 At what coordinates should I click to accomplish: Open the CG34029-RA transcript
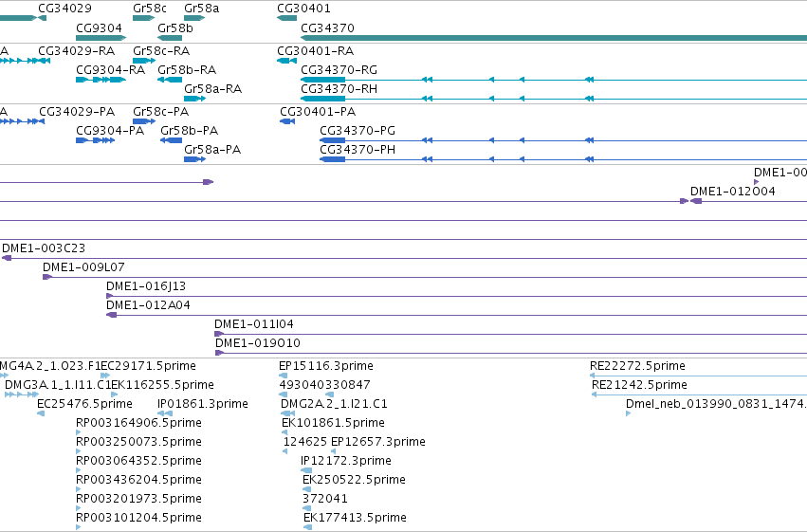tap(76, 51)
